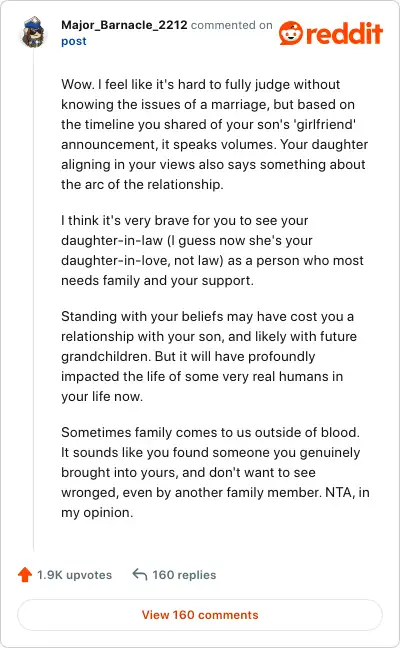Click the "1.9K upvotes" count
Viewport: 400px width, 648px height.
coord(74,575)
